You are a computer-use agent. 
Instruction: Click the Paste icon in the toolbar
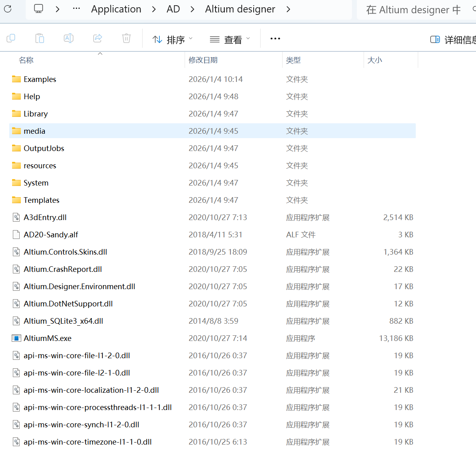pos(40,39)
